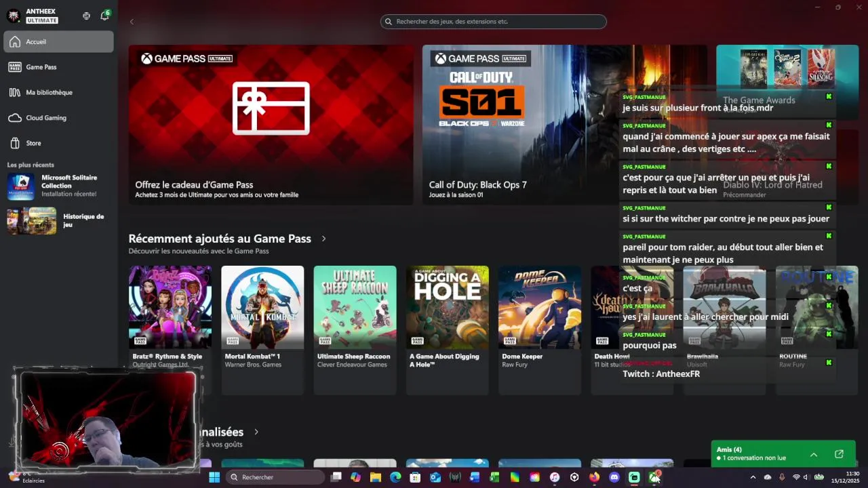Screen dimensions: 868x488
Task: Open Historique de jeu entry
Action: pos(58,221)
